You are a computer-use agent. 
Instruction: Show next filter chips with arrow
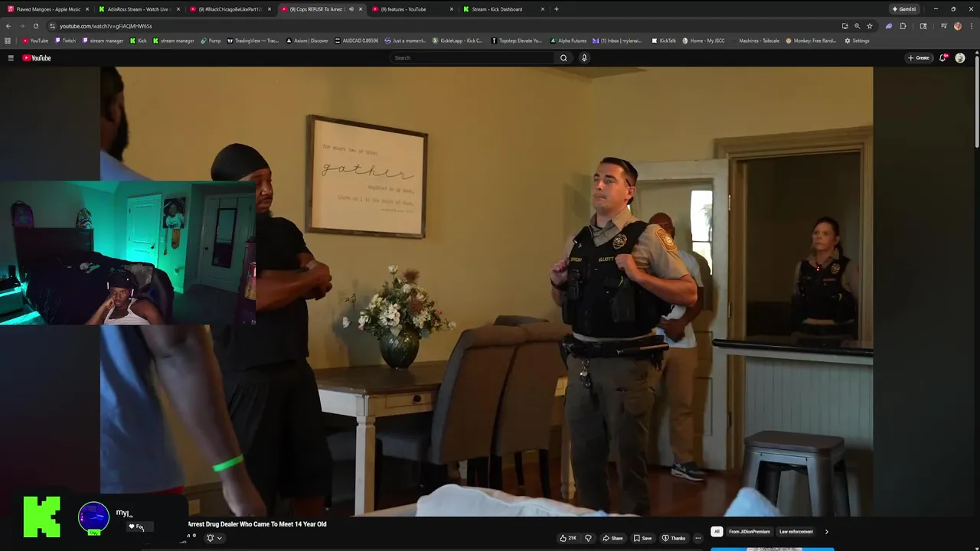[x=826, y=532]
